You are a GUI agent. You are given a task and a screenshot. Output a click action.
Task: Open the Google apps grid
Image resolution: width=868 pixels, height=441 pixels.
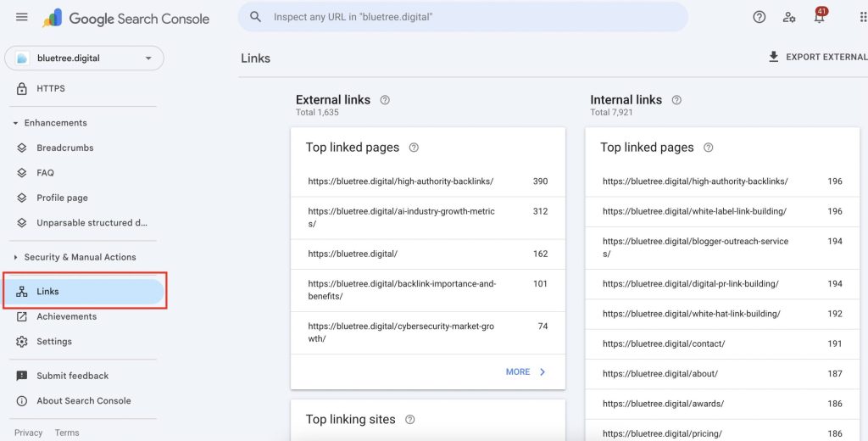coord(863,17)
